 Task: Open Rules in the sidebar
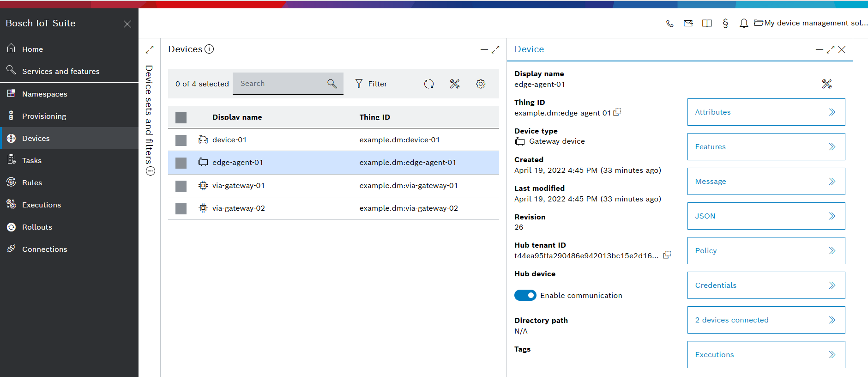(69, 182)
